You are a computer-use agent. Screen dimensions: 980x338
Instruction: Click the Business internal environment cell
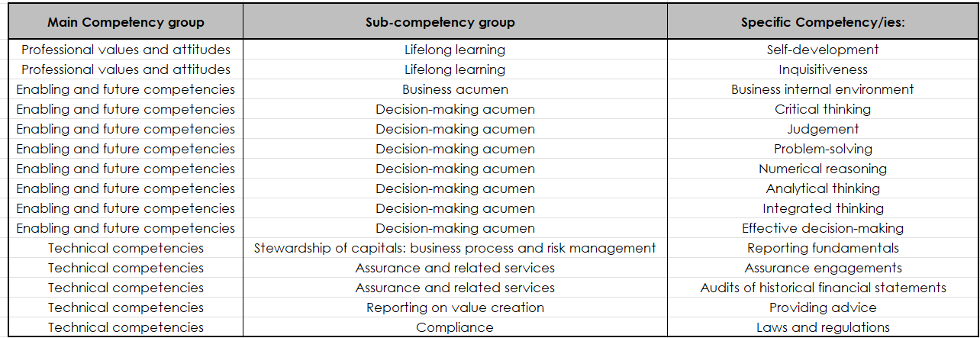[823, 89]
